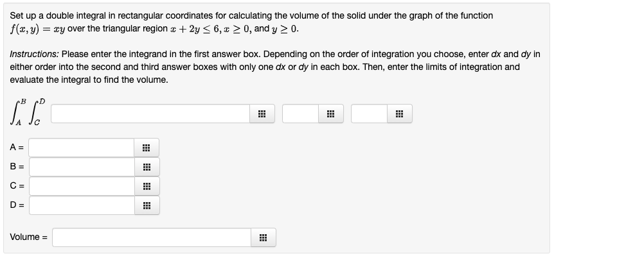Open equation editor icon beside A field

(146, 148)
